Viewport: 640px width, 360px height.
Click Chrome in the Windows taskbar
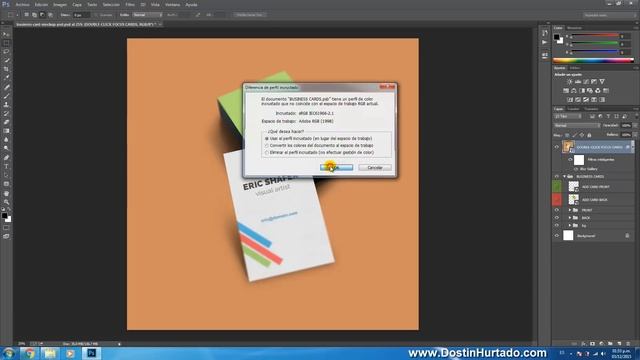click(29, 353)
